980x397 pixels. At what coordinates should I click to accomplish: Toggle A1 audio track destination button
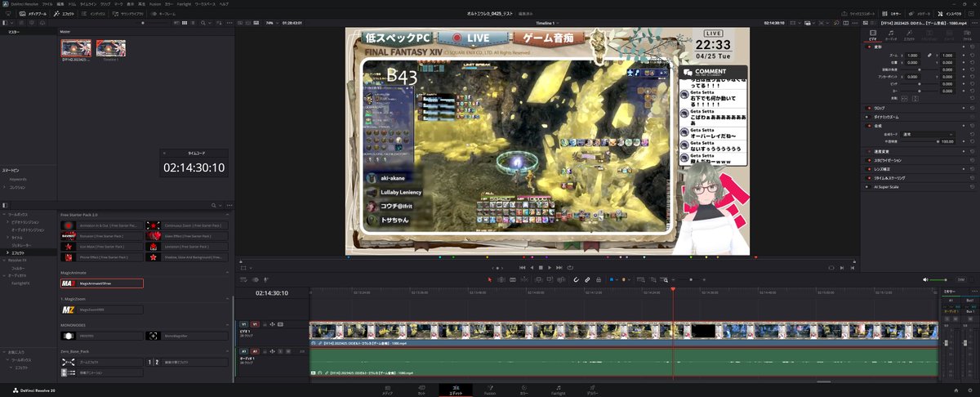pyautogui.click(x=243, y=351)
